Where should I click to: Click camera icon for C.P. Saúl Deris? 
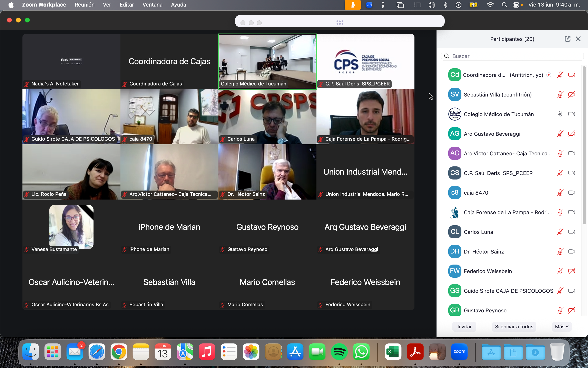571,173
